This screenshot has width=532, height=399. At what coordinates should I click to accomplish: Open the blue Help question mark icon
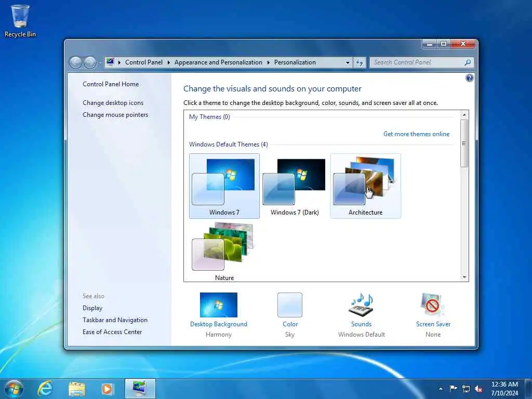pyautogui.click(x=469, y=78)
